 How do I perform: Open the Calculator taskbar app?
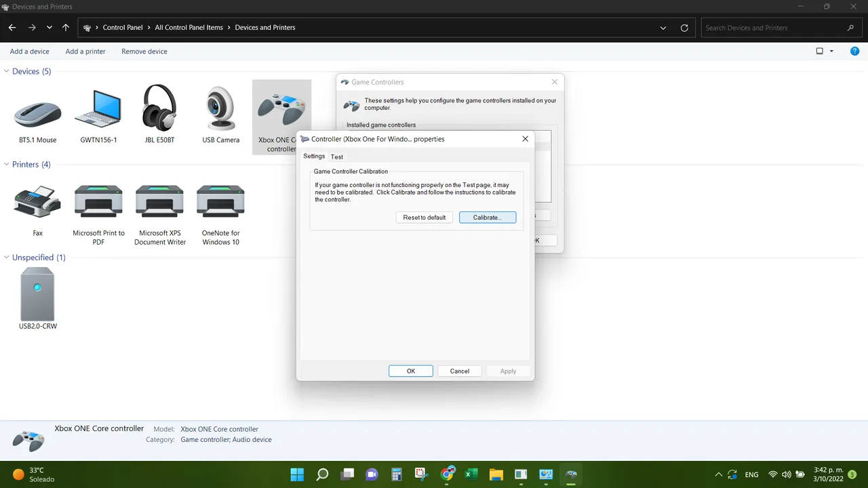[x=397, y=474]
